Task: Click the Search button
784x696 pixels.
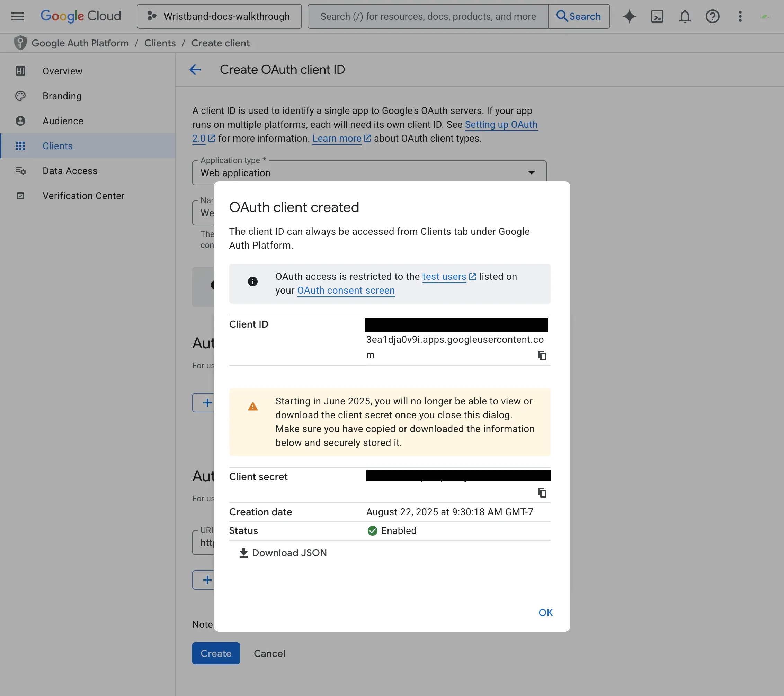Action: pyautogui.click(x=579, y=16)
